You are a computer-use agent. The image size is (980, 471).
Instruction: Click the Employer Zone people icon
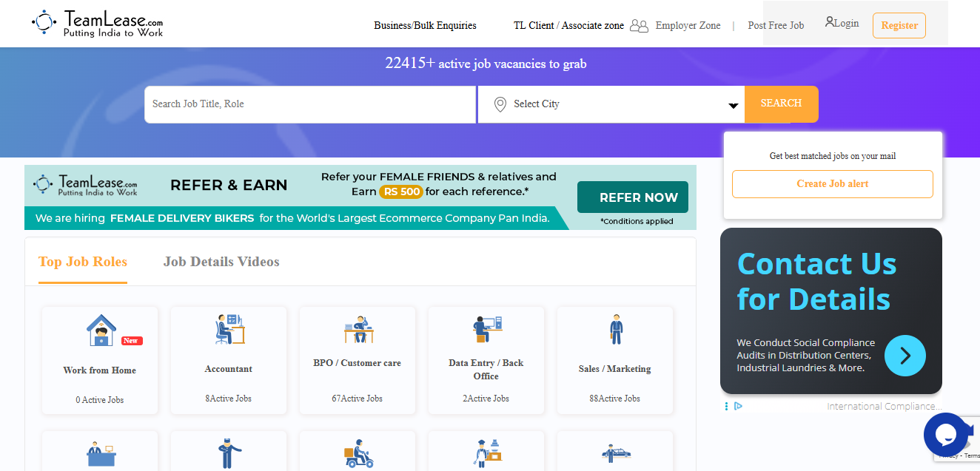tap(639, 26)
